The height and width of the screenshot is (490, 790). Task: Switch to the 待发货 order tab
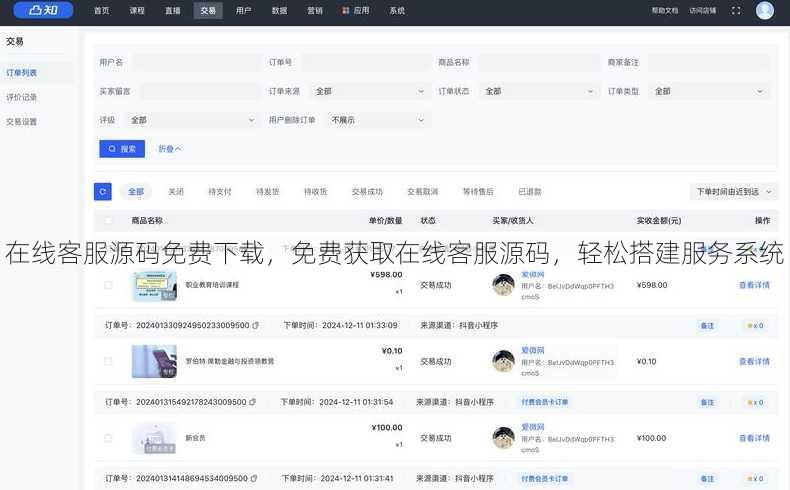coord(268,192)
